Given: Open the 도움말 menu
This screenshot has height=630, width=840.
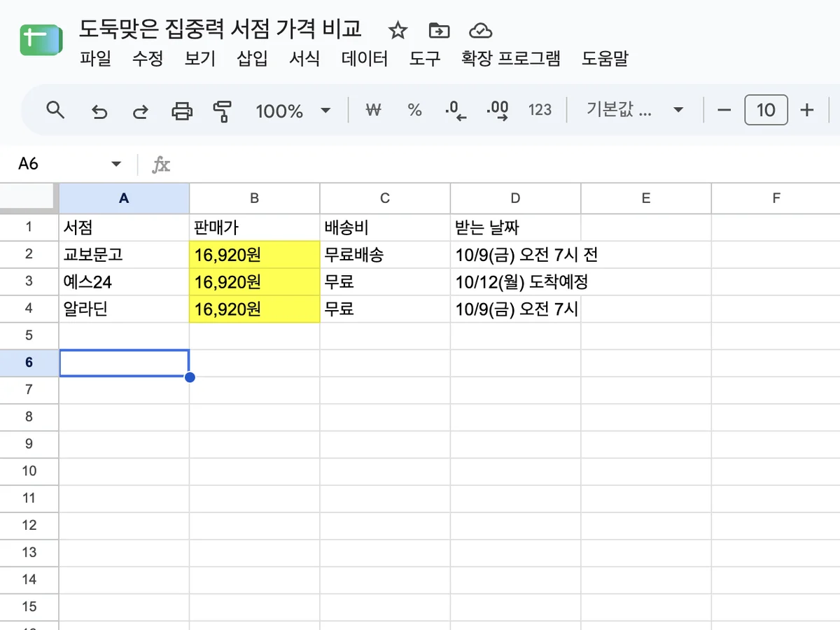Looking at the screenshot, I should tap(605, 59).
